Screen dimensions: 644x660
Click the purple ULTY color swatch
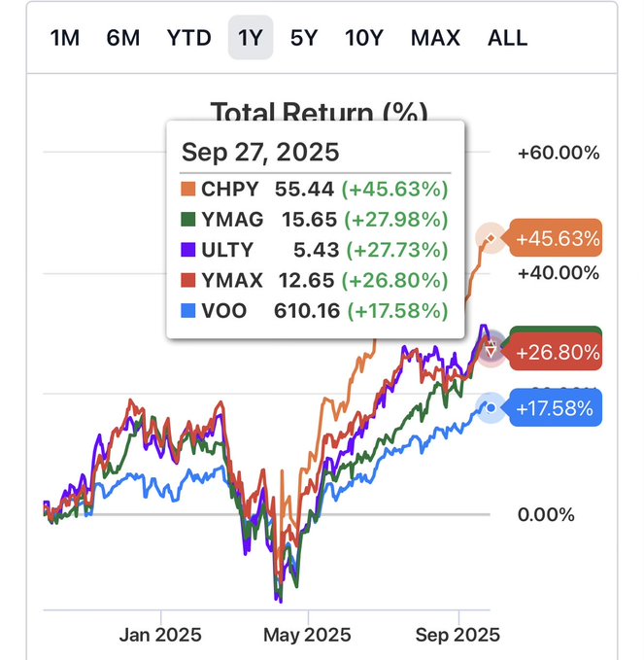coord(188,250)
